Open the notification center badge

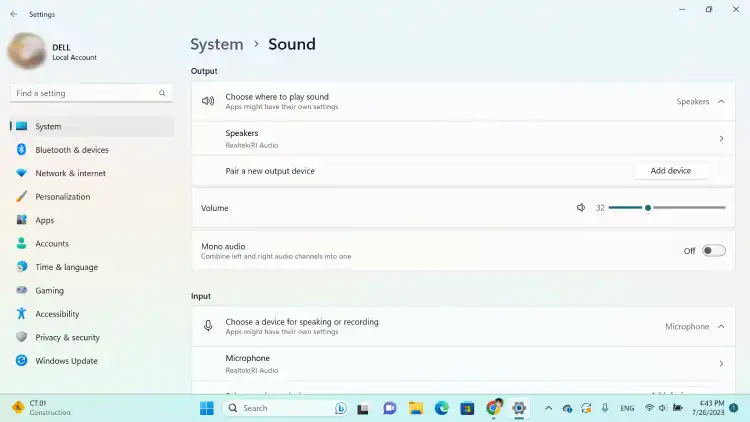[x=734, y=408]
